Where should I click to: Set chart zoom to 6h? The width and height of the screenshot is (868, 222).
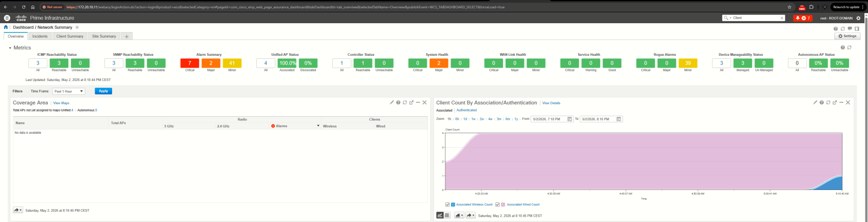coord(457,119)
